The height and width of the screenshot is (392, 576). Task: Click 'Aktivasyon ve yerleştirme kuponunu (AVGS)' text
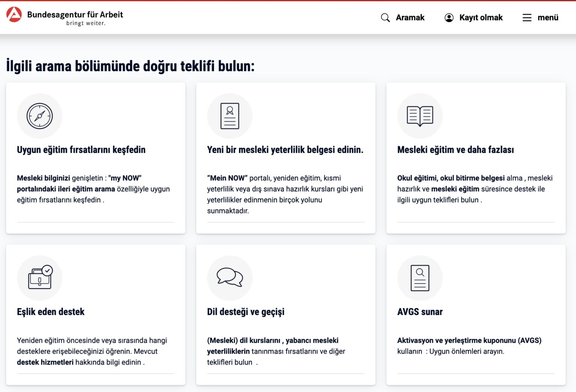[469, 341]
